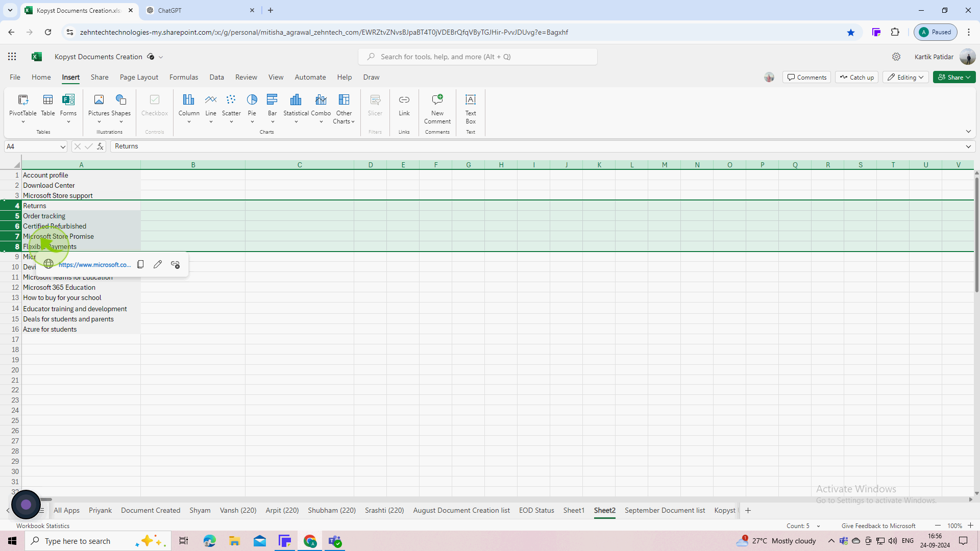This screenshot has height=551, width=980.
Task: Insert a Text Box
Action: click(471, 108)
